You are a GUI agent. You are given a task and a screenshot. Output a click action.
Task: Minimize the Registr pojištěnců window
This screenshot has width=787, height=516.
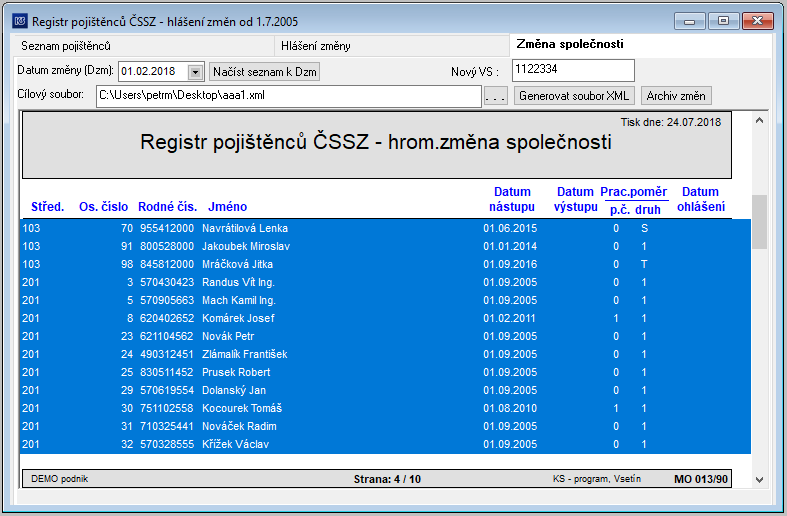[x=690, y=22]
